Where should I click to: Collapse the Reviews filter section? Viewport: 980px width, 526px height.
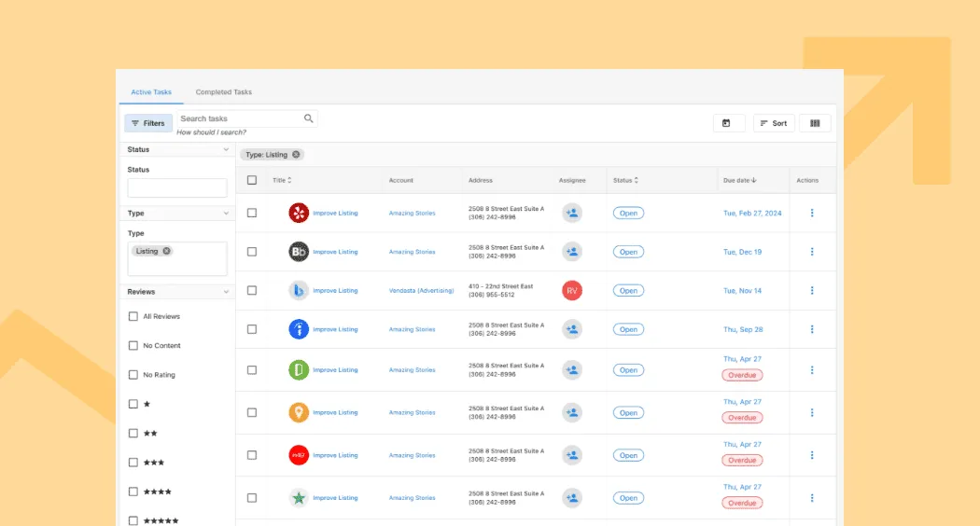[x=226, y=292]
